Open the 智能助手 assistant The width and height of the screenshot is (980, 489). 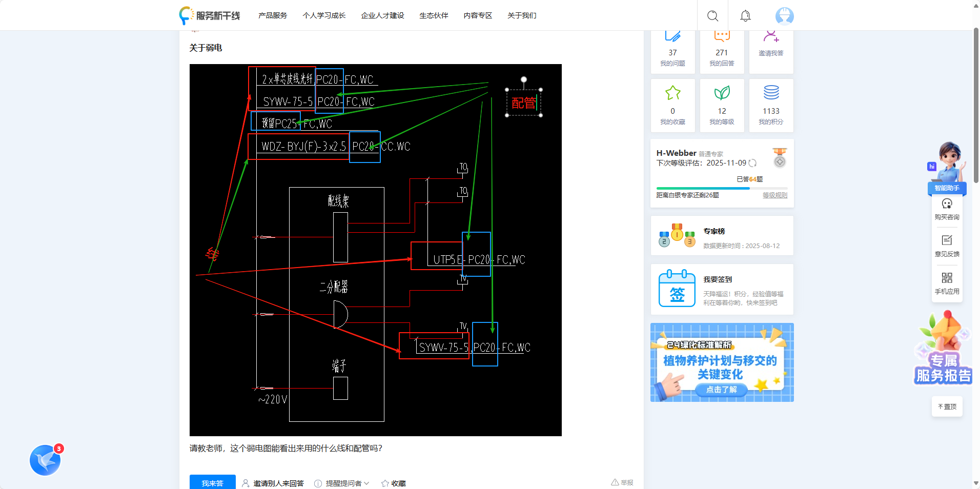click(947, 169)
